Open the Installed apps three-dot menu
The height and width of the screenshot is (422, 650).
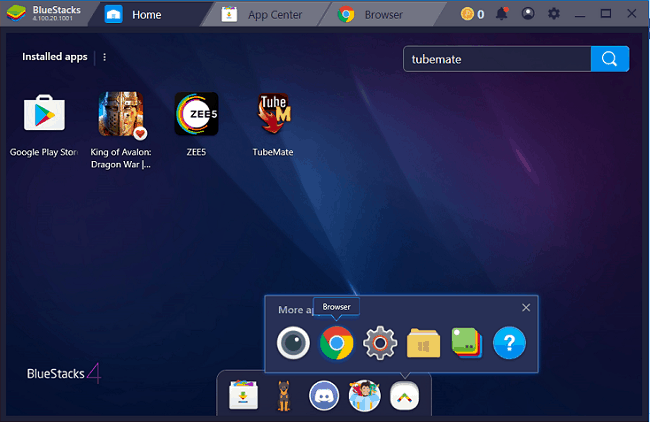pos(104,57)
